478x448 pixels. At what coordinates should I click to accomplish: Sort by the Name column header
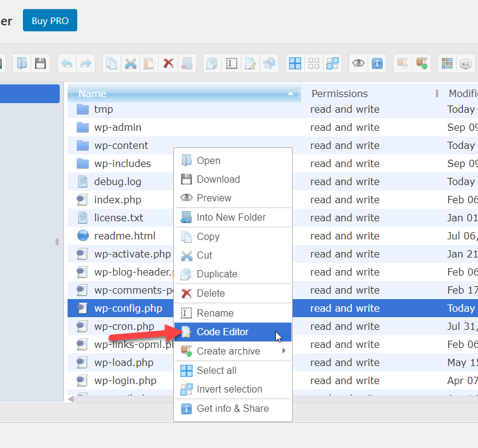(184, 93)
